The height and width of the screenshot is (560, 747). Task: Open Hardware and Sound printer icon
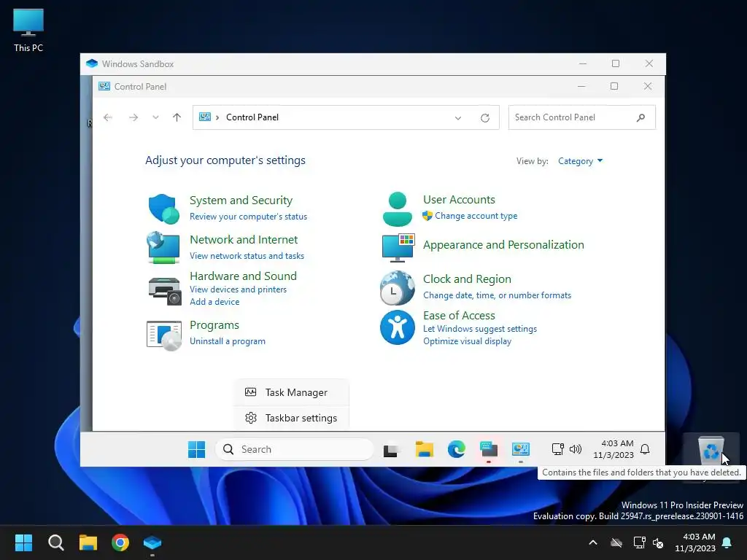[x=164, y=290]
